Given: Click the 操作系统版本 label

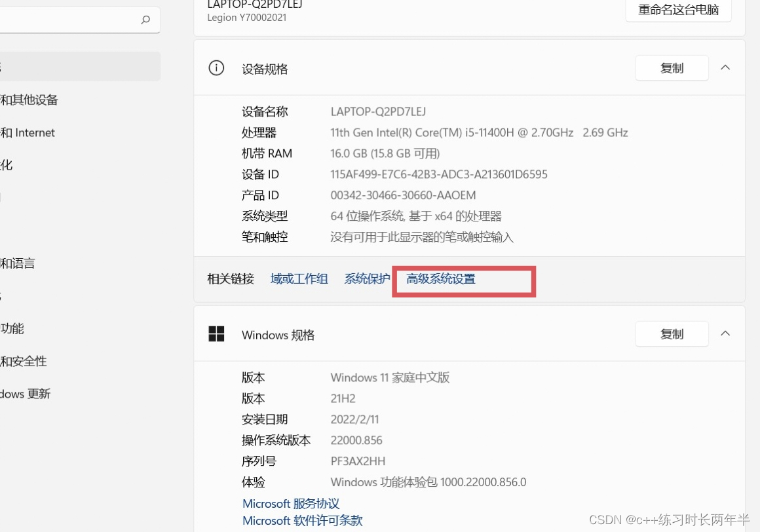Looking at the screenshot, I should pos(276,440).
